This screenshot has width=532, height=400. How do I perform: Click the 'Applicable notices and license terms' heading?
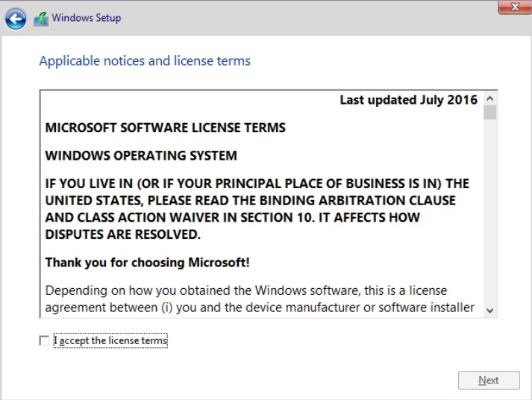[145, 61]
